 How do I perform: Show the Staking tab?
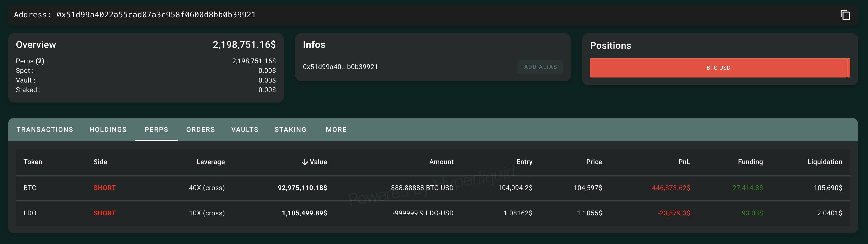tap(291, 130)
